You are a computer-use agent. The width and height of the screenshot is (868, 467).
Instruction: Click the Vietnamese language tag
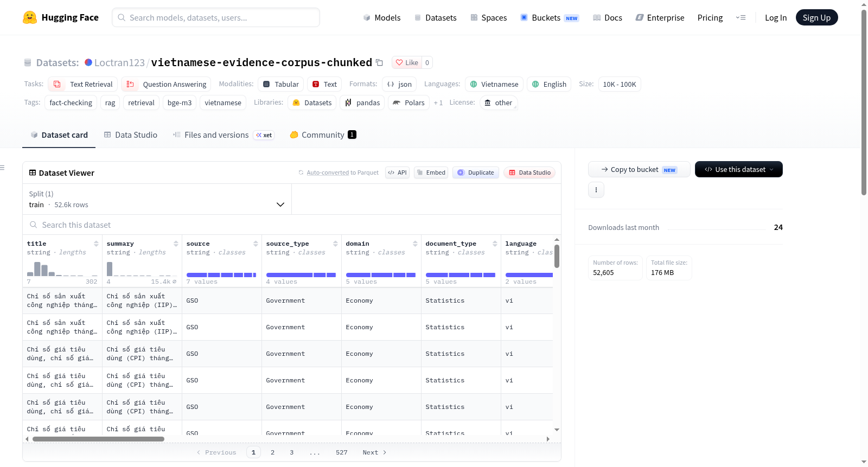(494, 84)
